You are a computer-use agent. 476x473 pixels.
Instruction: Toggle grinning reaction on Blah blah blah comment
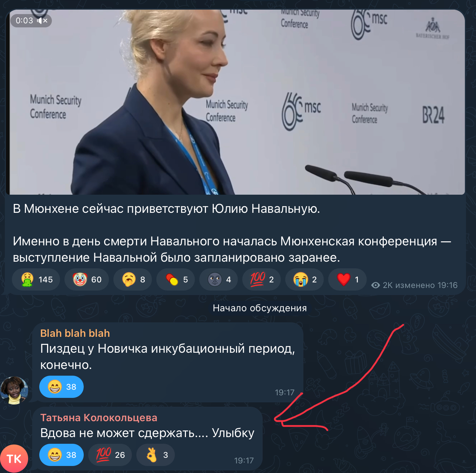(x=61, y=387)
